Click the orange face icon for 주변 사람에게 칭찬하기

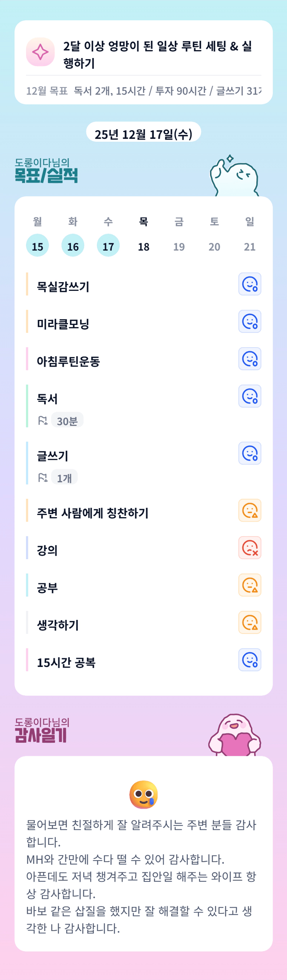[250, 511]
